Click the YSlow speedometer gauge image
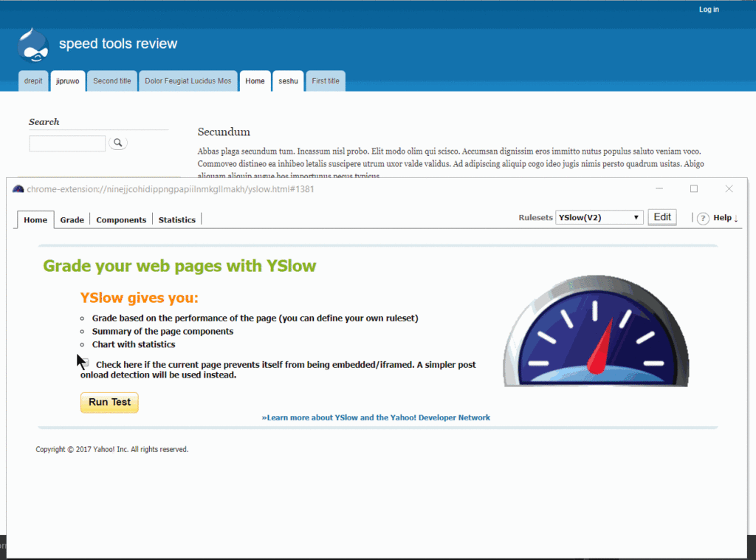 [596, 332]
